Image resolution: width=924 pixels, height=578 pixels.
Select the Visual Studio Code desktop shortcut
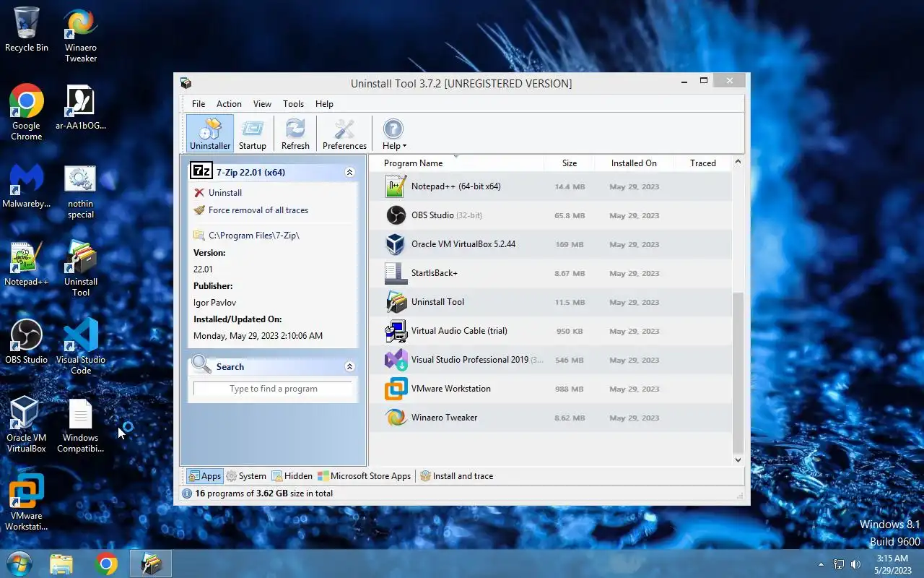[x=81, y=347]
